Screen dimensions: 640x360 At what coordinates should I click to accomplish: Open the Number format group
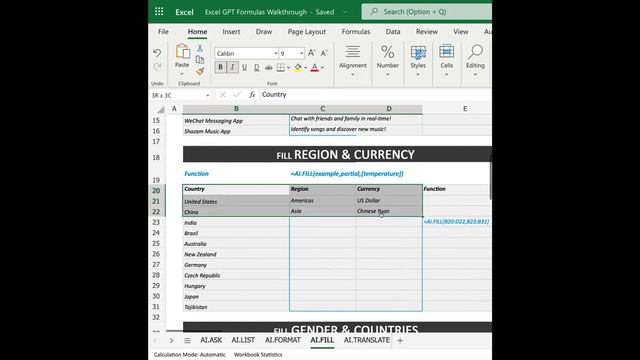coord(388,60)
